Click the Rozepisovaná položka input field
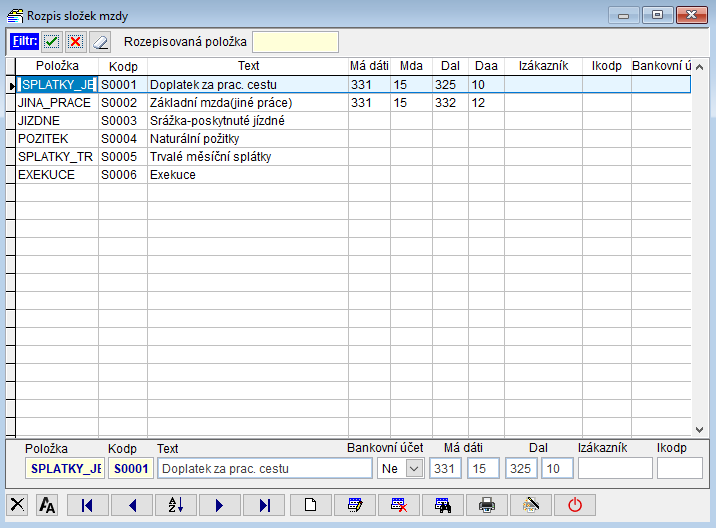716x528 pixels. pyautogui.click(x=295, y=42)
